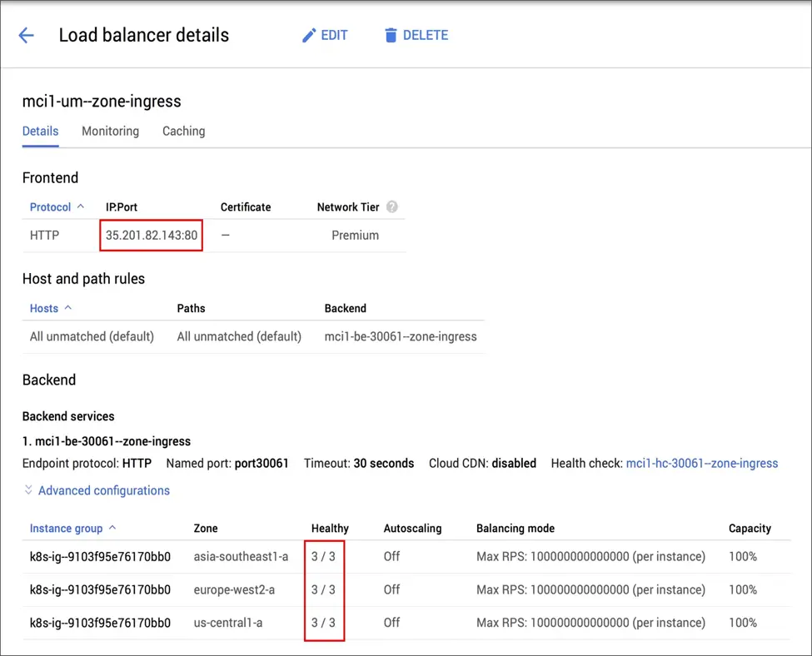Click the Capacity column header
This screenshot has height=656, width=812.
pos(750,529)
